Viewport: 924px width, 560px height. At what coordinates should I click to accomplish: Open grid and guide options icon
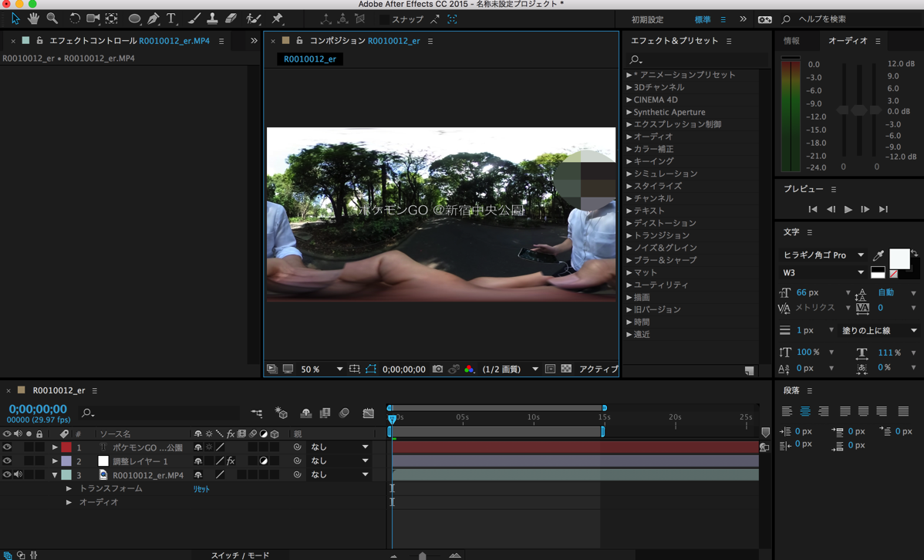coord(354,369)
